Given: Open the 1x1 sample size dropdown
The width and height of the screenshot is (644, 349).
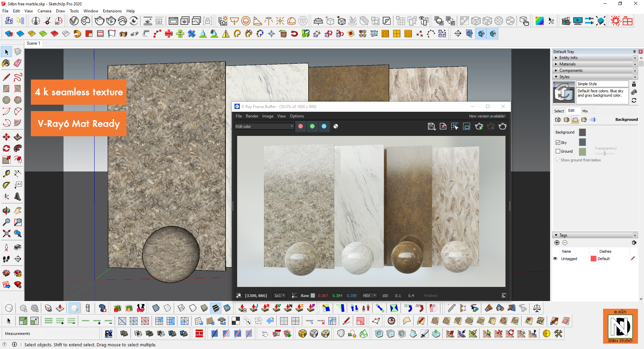Looking at the screenshot, I should click(x=280, y=296).
